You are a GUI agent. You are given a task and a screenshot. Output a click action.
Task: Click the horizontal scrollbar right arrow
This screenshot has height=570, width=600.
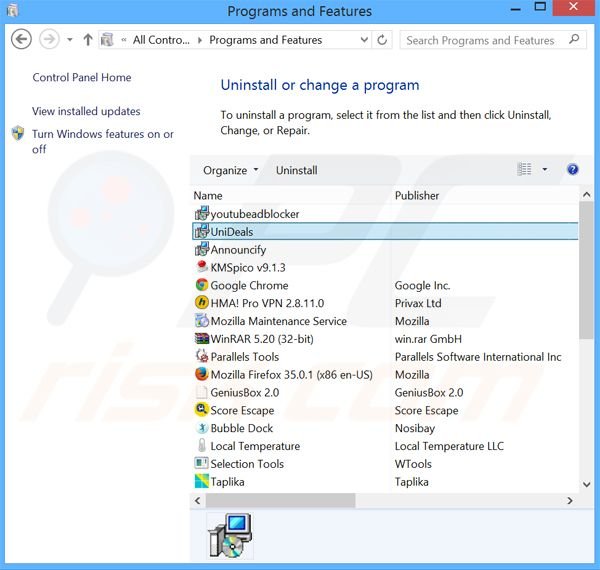570,500
